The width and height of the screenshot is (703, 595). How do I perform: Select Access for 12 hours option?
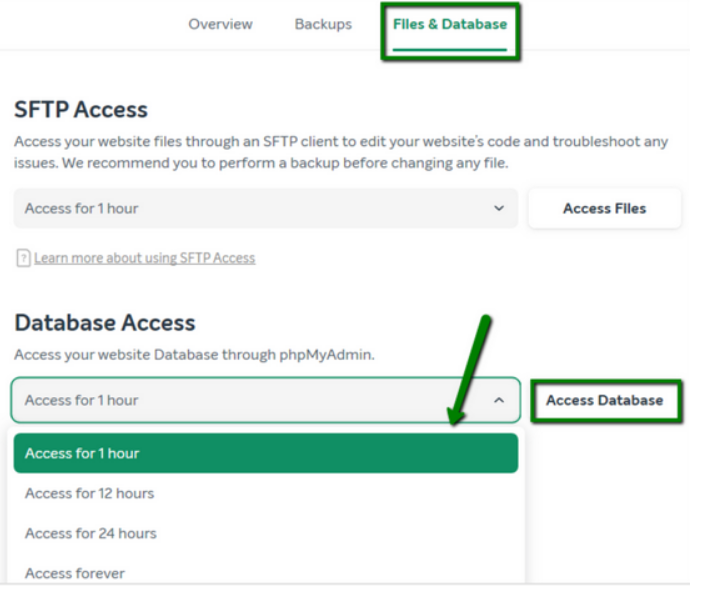coord(90,493)
